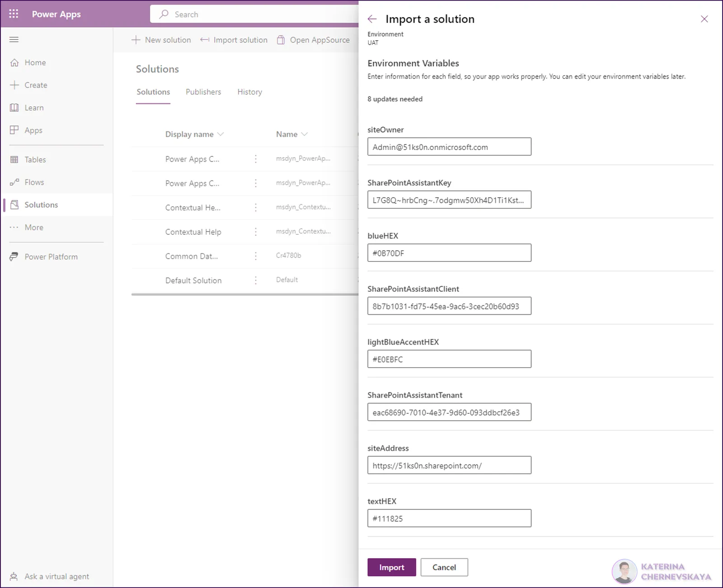Collapse navigation with the hamburger icon

[14, 40]
